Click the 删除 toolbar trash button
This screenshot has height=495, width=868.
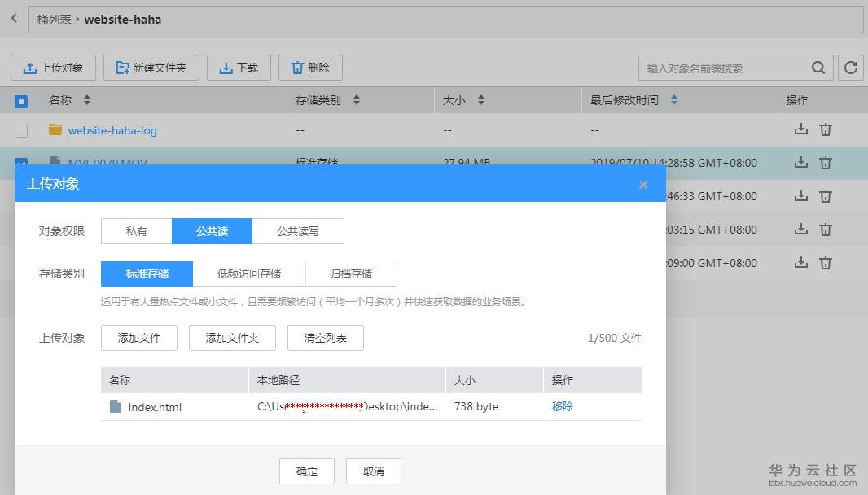[x=310, y=68]
